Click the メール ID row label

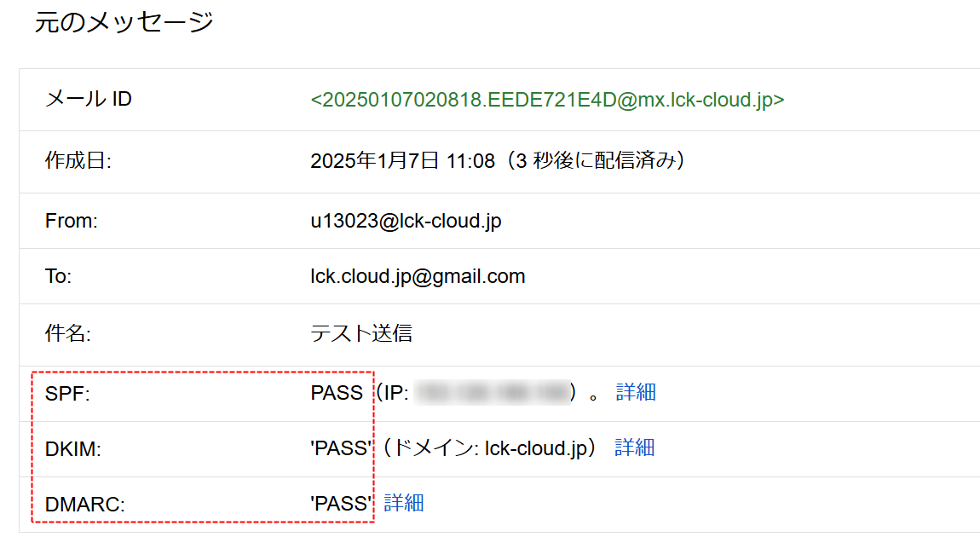88,100
